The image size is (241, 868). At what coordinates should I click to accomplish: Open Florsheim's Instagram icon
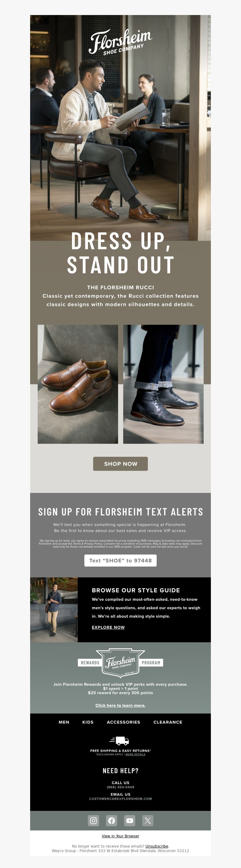[93, 821]
